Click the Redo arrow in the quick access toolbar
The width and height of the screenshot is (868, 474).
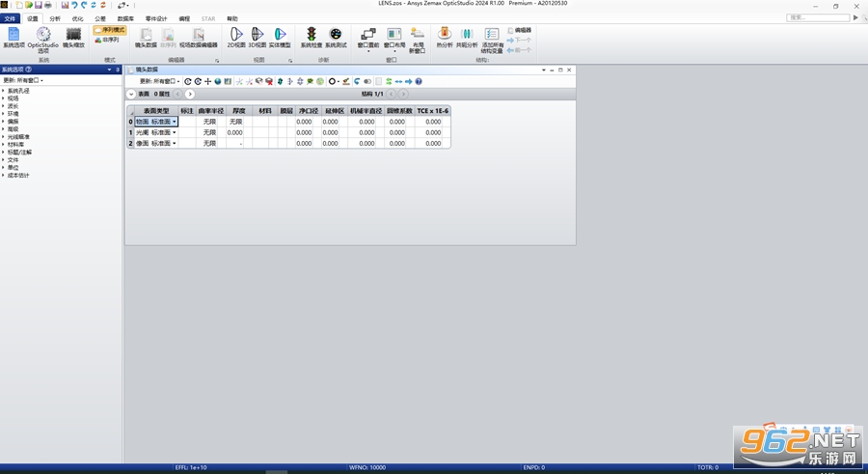point(84,5)
